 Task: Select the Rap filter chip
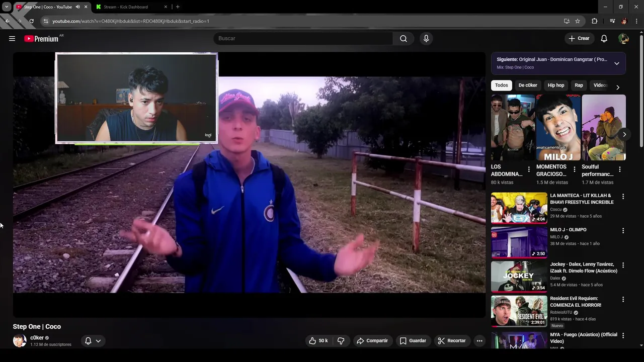(x=579, y=85)
